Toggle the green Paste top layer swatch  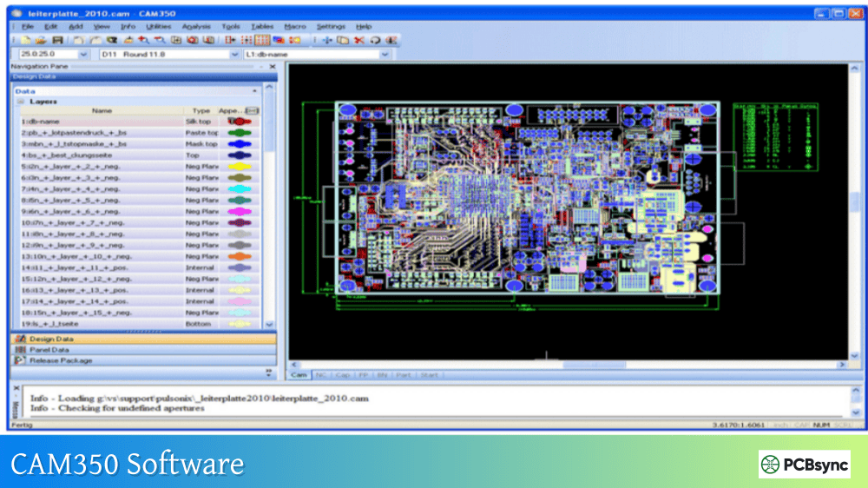pos(238,133)
